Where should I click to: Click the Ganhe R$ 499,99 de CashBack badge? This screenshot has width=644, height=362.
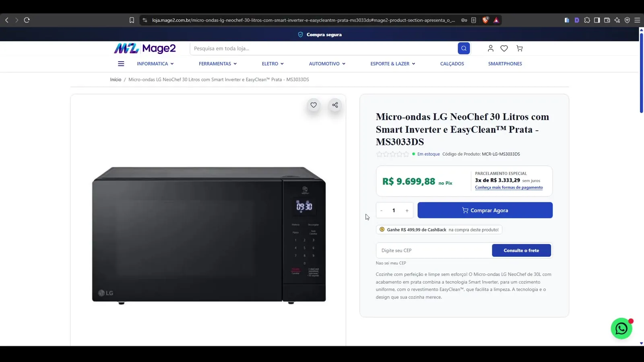point(439,230)
